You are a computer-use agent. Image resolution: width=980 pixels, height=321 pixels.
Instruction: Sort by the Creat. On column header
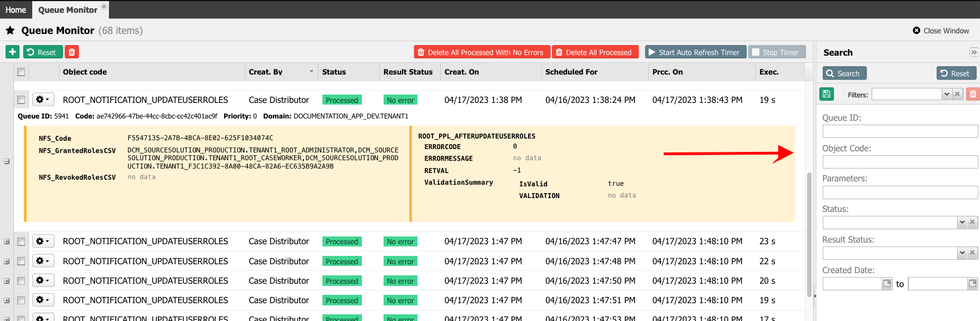pos(491,72)
